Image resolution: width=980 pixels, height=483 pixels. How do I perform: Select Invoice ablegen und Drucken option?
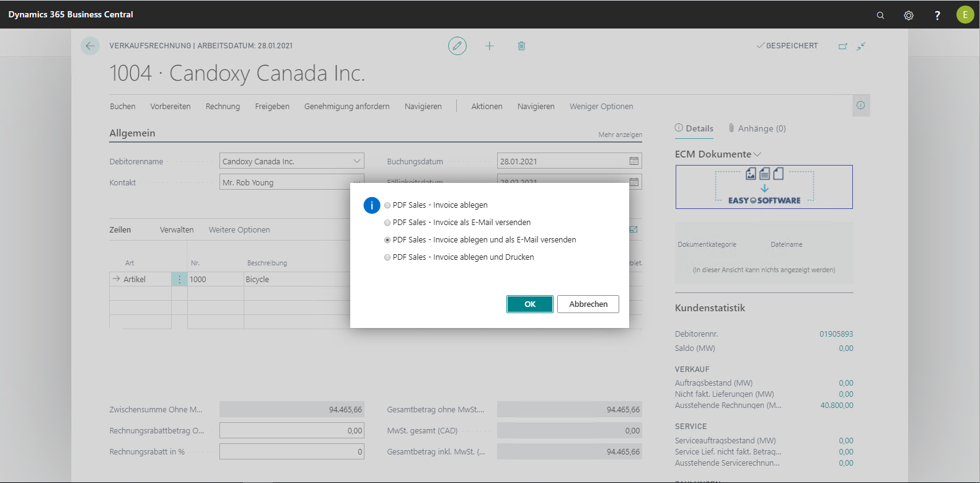coord(459,257)
